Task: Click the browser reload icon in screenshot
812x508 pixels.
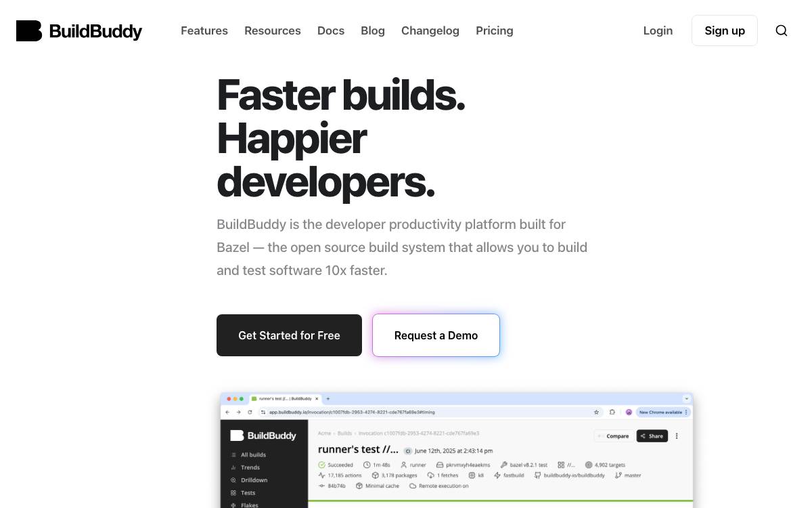Action: point(250,412)
